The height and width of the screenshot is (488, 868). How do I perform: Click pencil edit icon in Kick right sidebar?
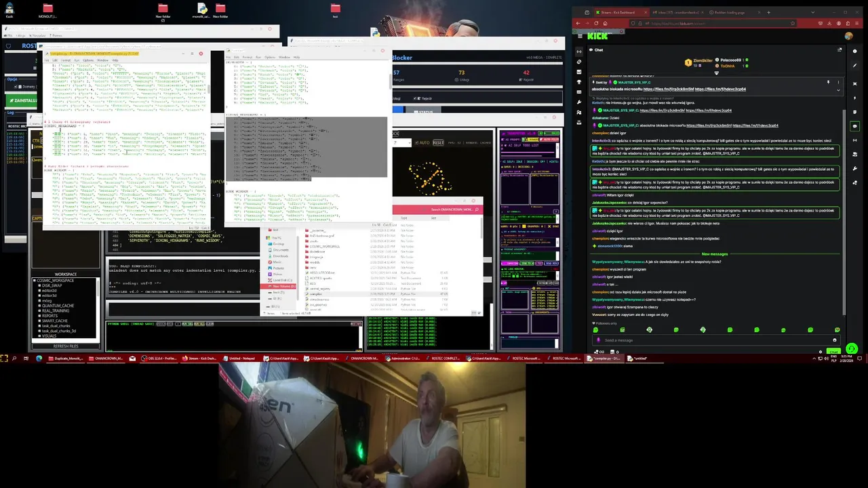(854, 66)
